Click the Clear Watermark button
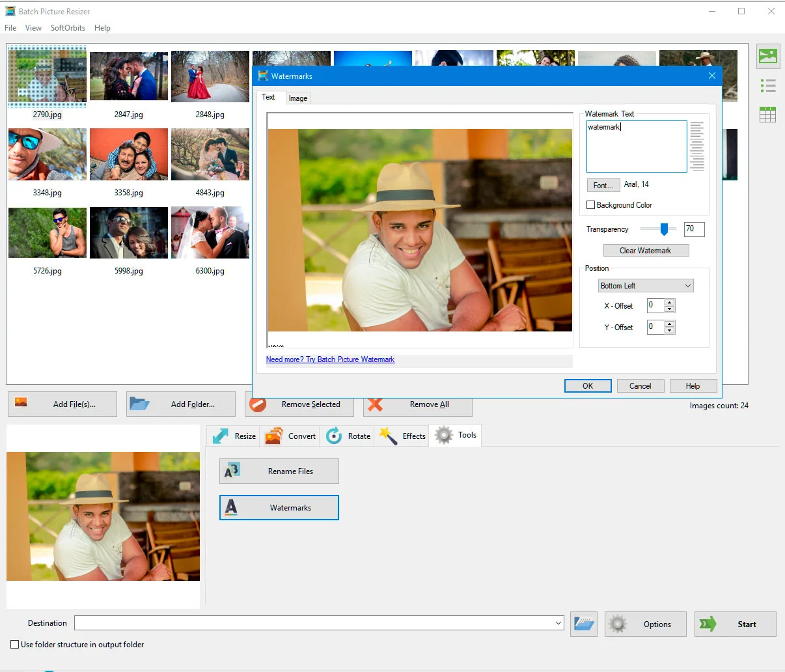Screen dimensions: 785x672 coord(646,250)
